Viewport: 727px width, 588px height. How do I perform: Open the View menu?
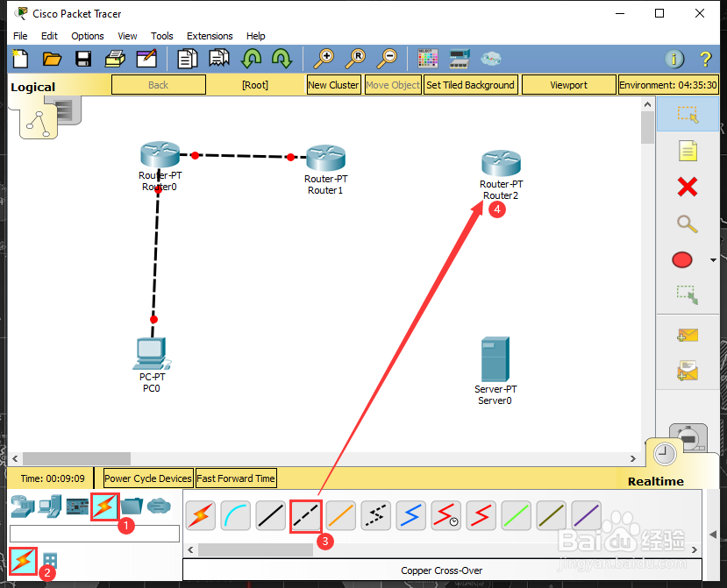point(127,36)
